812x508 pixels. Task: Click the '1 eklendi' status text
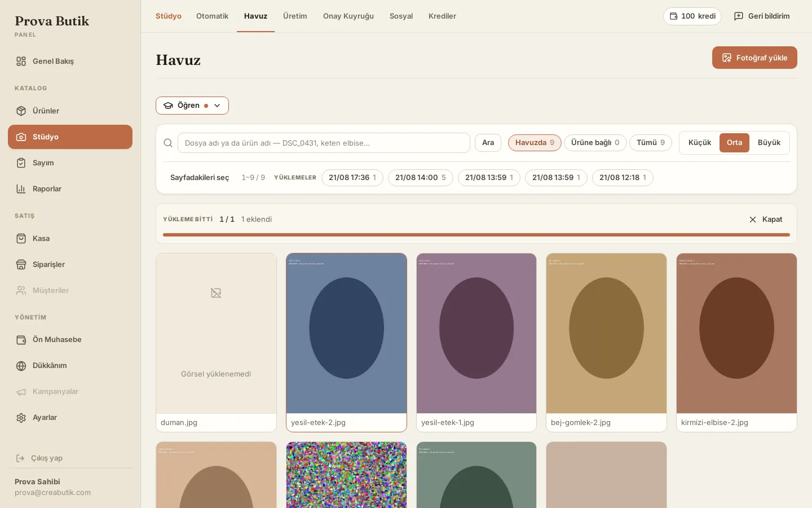tap(257, 220)
